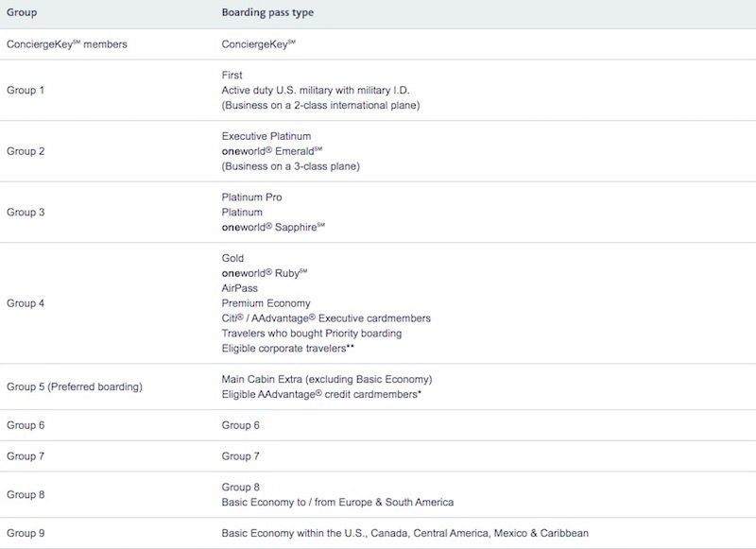This screenshot has width=756, height=549.
Task: Click Group 5 (Preferred boarding) label
Action: (x=75, y=386)
